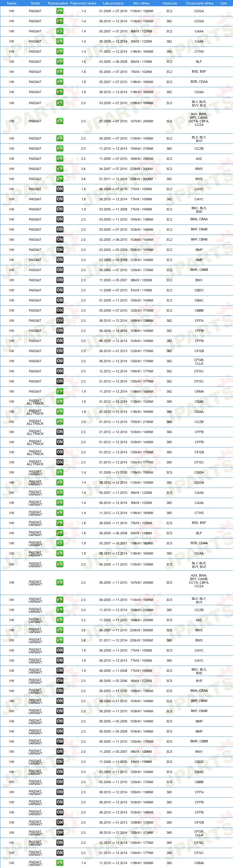Viewport: 233px width, 868px height.
Task: Click date range '07.2005 -> 07.2010'
Action: click(113, 121)
